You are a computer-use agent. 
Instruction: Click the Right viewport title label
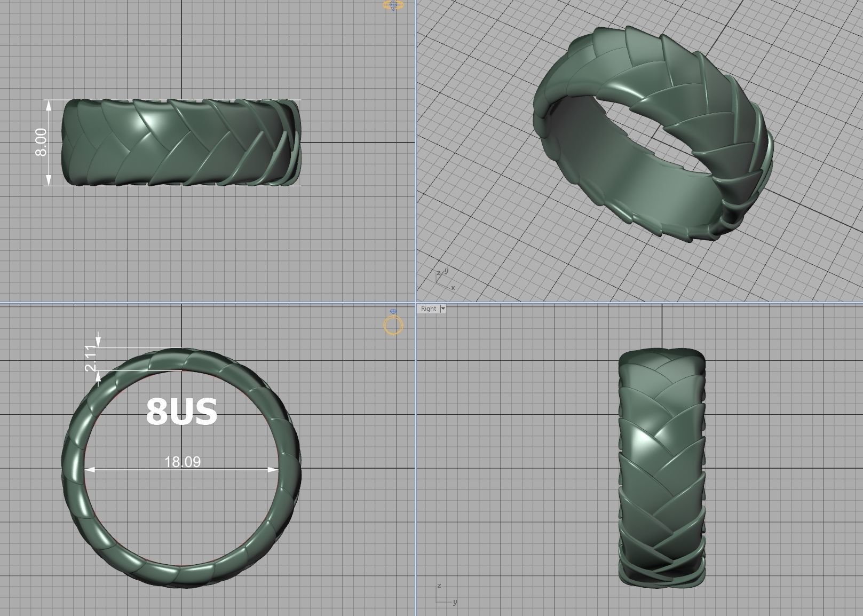[428, 309]
